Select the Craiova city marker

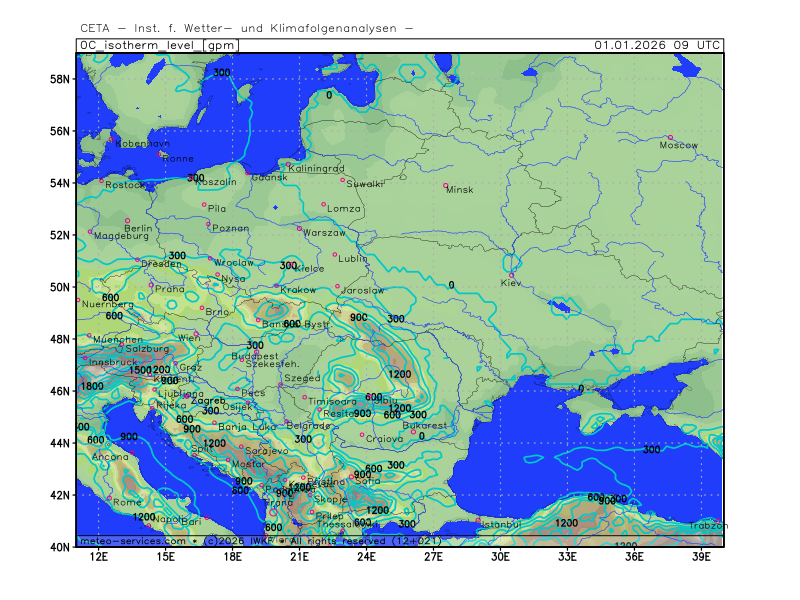pyautogui.click(x=362, y=434)
